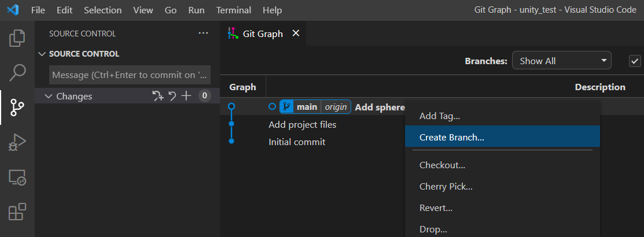Choose Cherry Pick... from context menu
Screen dimensions: 644x237
pos(502,187)
